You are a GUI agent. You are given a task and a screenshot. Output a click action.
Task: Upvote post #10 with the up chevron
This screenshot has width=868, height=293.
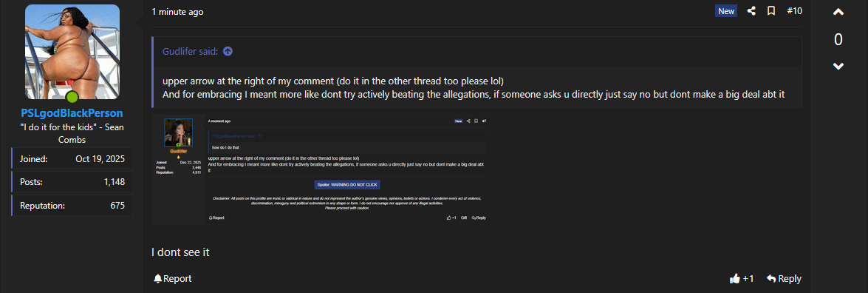tap(838, 12)
